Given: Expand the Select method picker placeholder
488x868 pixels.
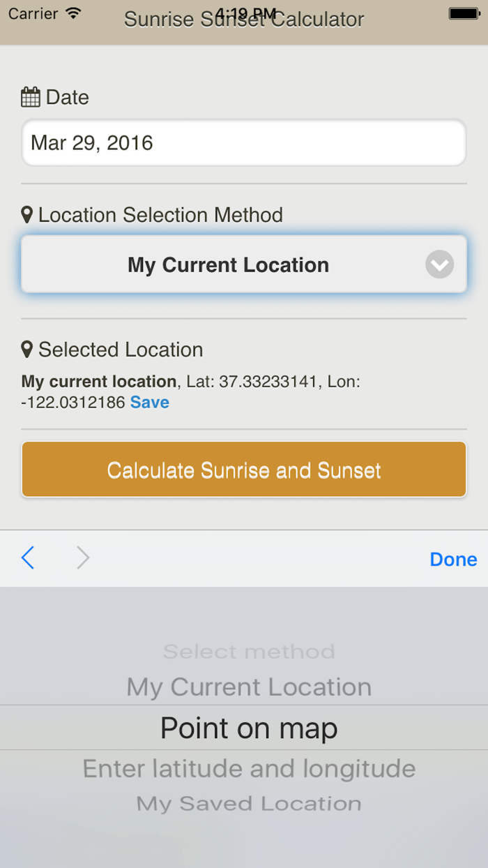Looking at the screenshot, I should pyautogui.click(x=248, y=651).
